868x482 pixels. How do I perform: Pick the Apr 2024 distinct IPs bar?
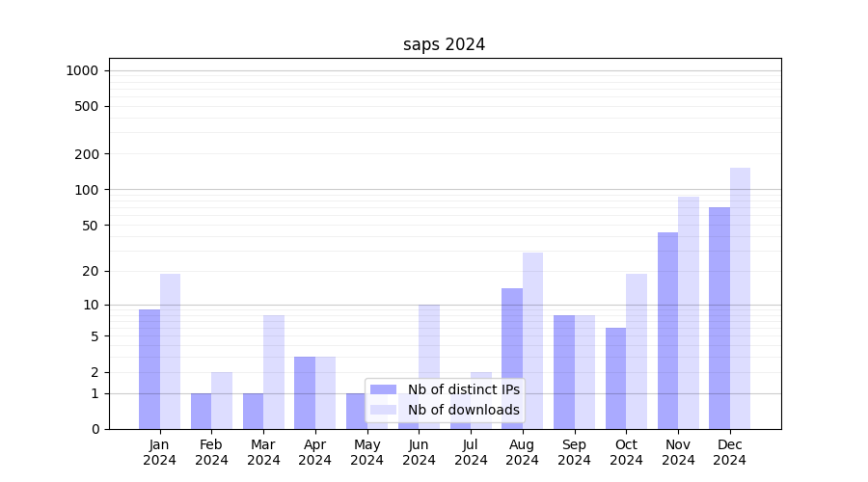click(x=305, y=392)
